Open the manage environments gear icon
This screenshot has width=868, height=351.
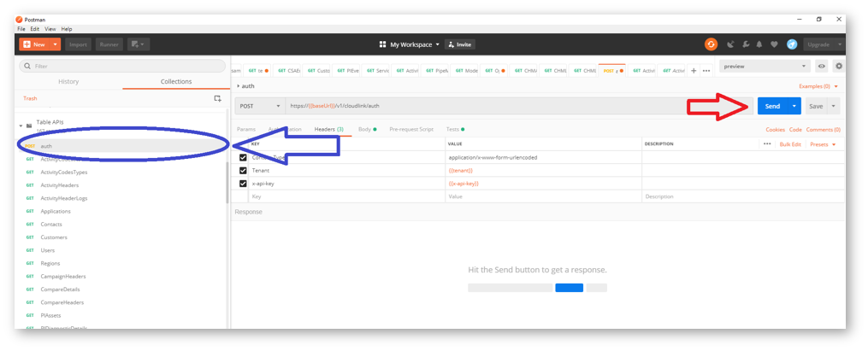click(x=839, y=67)
